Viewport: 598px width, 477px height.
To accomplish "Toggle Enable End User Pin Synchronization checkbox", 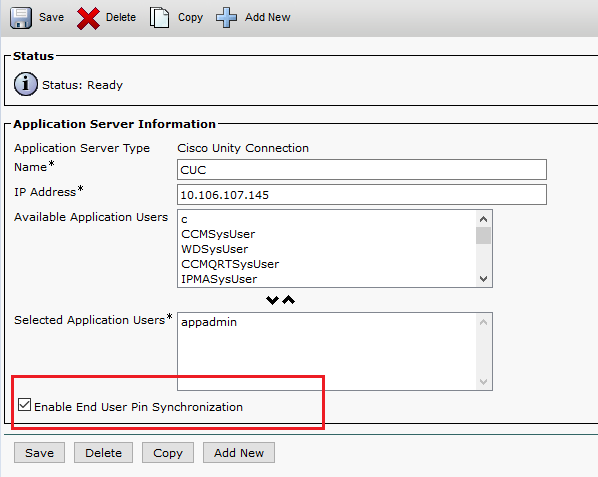I will (24, 405).
